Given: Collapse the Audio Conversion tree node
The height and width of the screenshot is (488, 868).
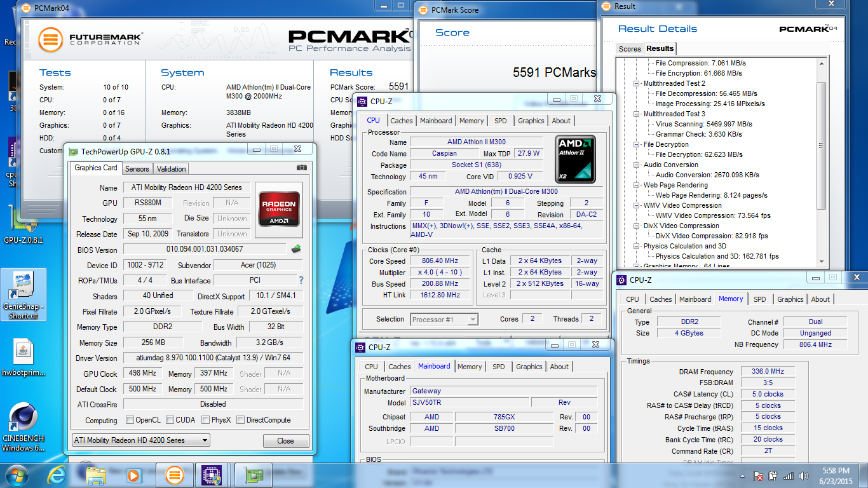Looking at the screenshot, I should (637, 165).
